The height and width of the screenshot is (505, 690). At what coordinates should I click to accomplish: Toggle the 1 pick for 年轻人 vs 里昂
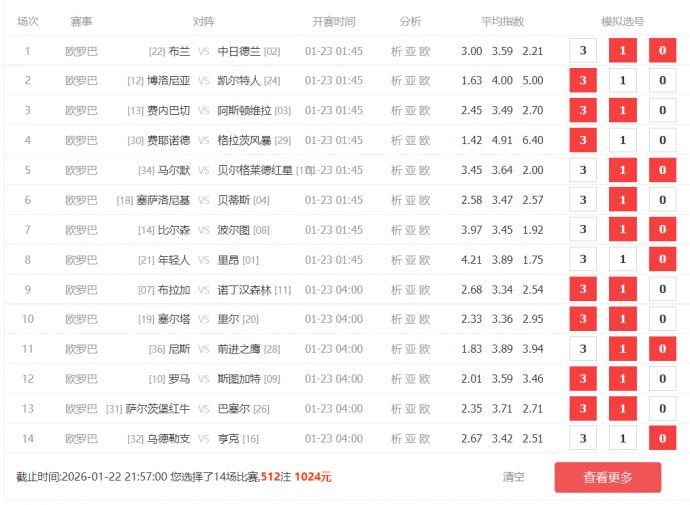[622, 260]
